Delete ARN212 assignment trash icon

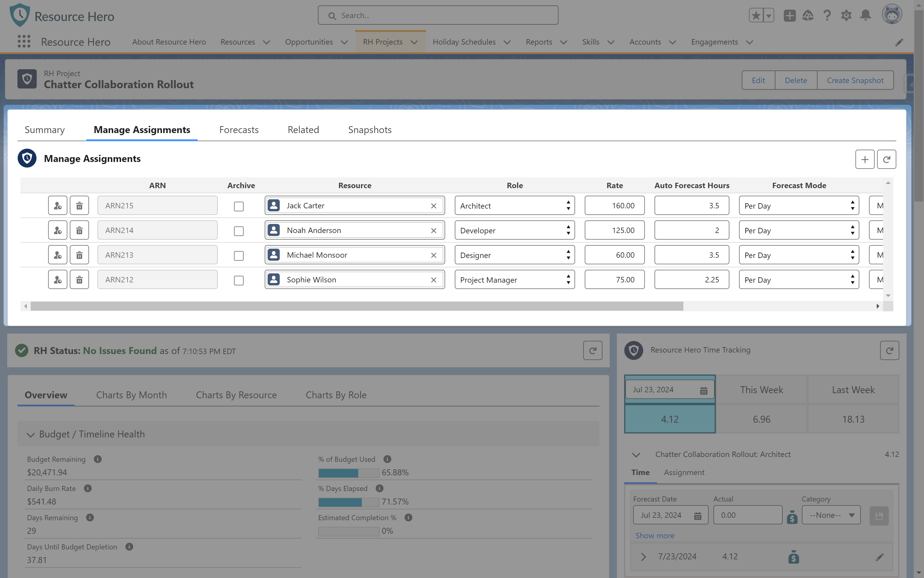coord(79,279)
